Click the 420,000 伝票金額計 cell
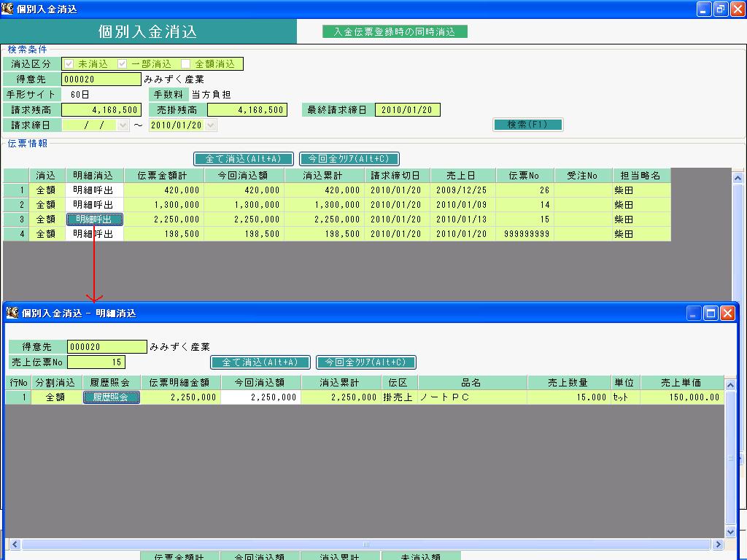The image size is (747, 560). pyautogui.click(x=164, y=190)
